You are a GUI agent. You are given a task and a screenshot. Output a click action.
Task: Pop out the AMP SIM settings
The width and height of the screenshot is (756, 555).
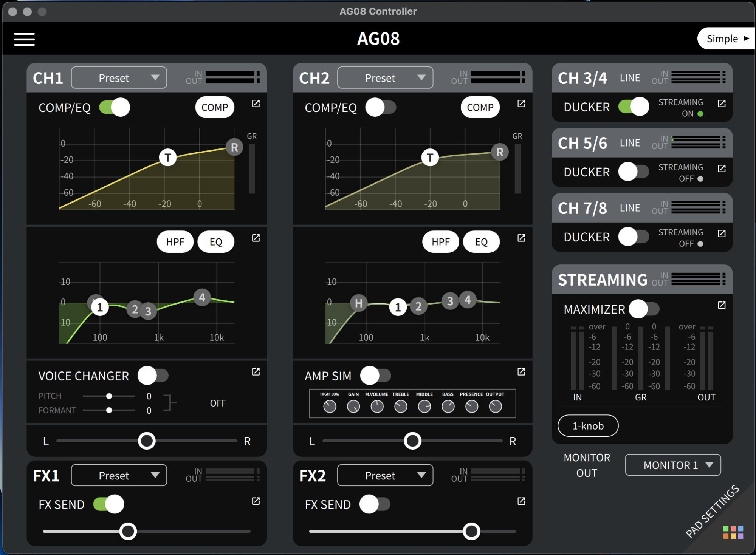coord(521,372)
